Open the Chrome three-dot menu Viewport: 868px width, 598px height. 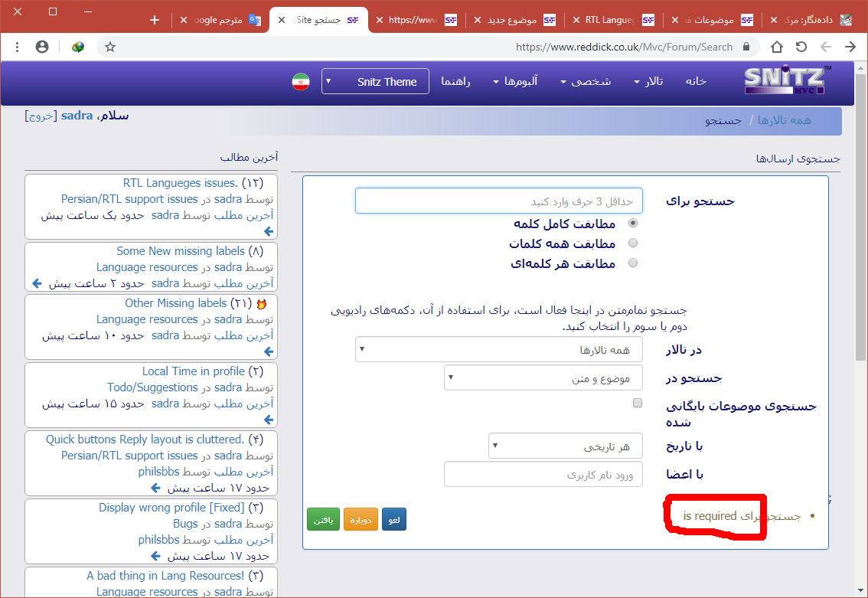pyautogui.click(x=15, y=47)
